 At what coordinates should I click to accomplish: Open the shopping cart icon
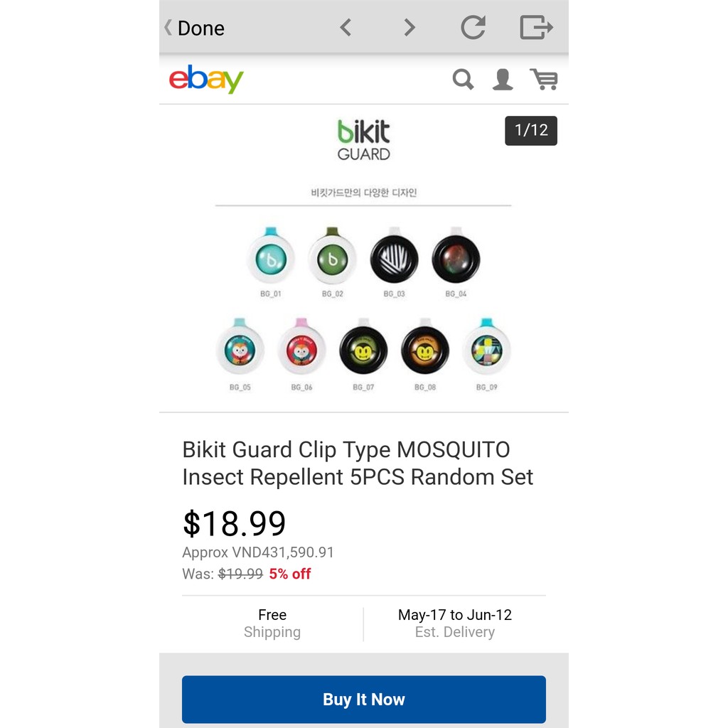(544, 80)
